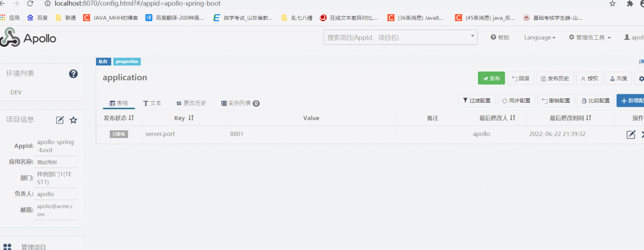This screenshot has width=644, height=250.
Task: Click the browser address bar
Action: coord(322,4)
